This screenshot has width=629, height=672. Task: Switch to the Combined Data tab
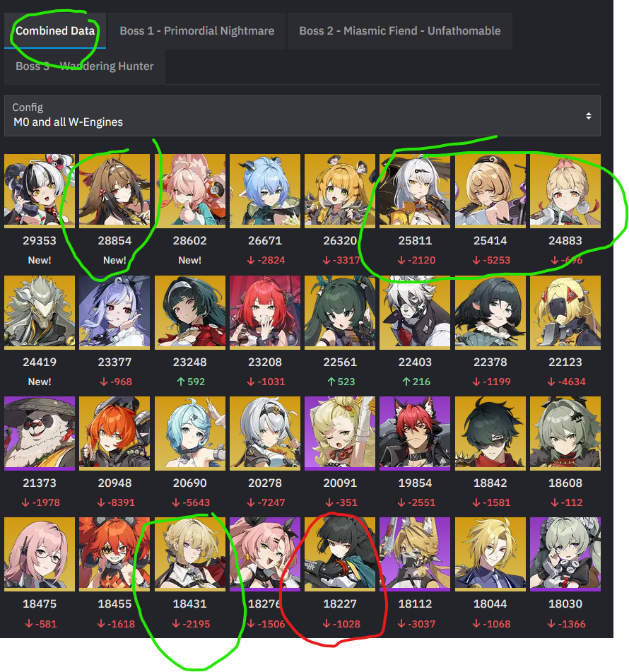click(55, 31)
